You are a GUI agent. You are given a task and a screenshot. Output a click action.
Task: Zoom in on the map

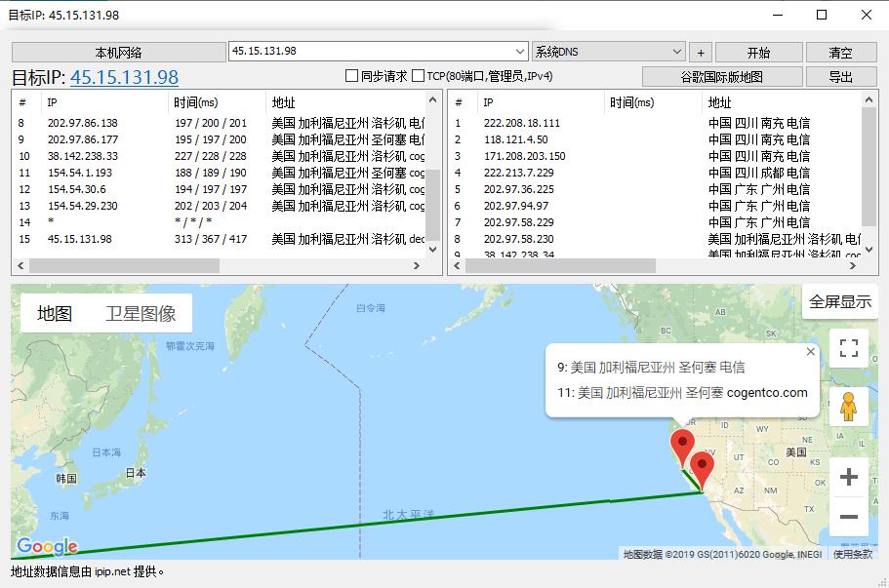coord(848,477)
